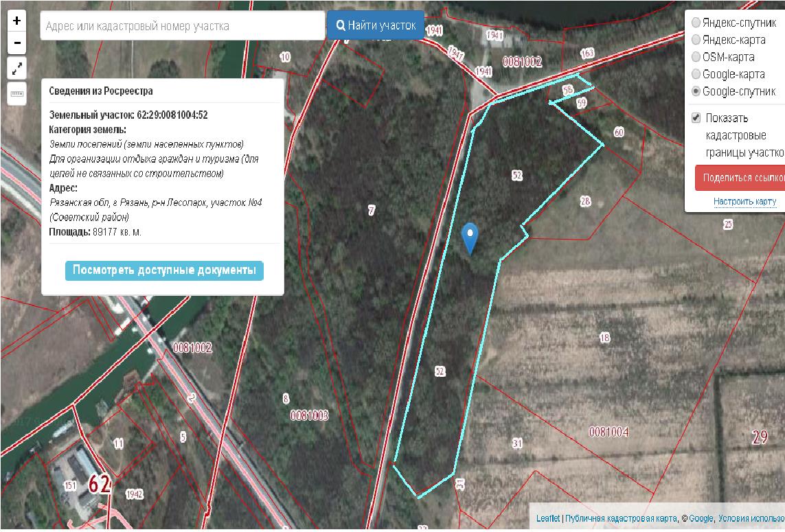Click parcel label 25 on the map
This screenshot has height=532, width=785.
728,224
